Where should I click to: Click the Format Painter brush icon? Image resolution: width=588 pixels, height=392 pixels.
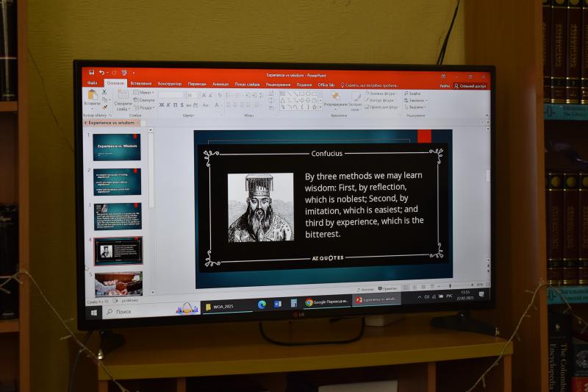coord(105,107)
